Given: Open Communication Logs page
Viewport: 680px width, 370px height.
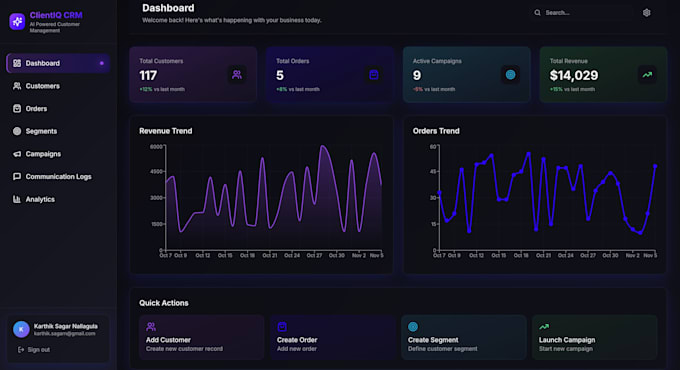Looking at the screenshot, I should click(58, 177).
